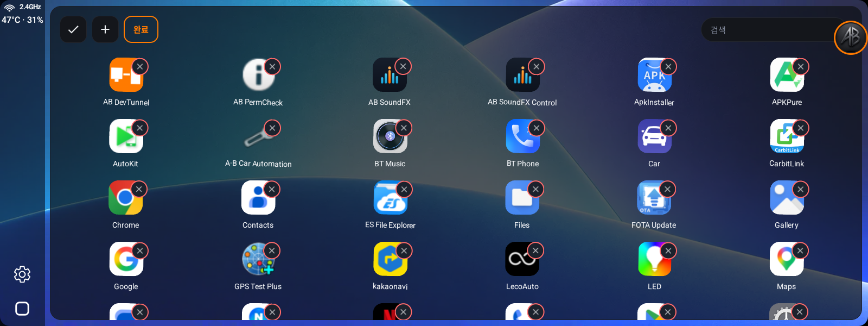Open the Contacts app icon

[x=258, y=198]
